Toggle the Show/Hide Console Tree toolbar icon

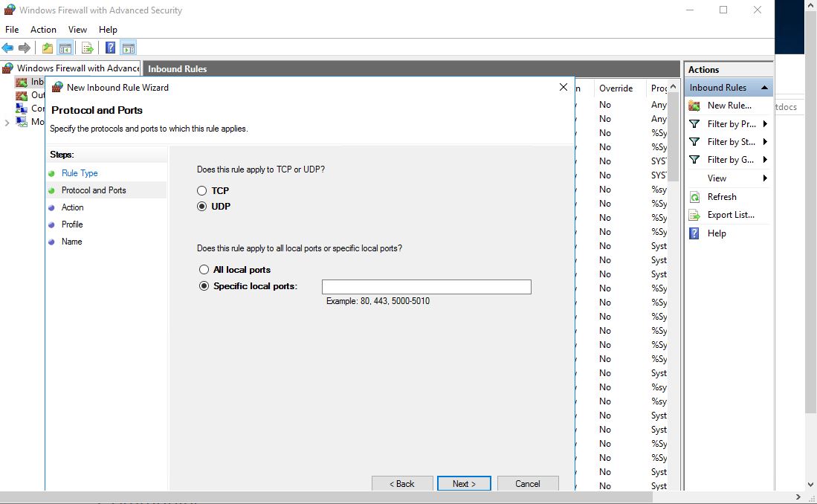click(65, 48)
